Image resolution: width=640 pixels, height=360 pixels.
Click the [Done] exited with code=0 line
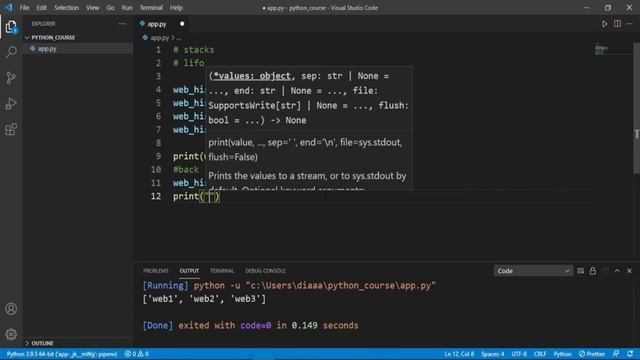[x=251, y=325]
